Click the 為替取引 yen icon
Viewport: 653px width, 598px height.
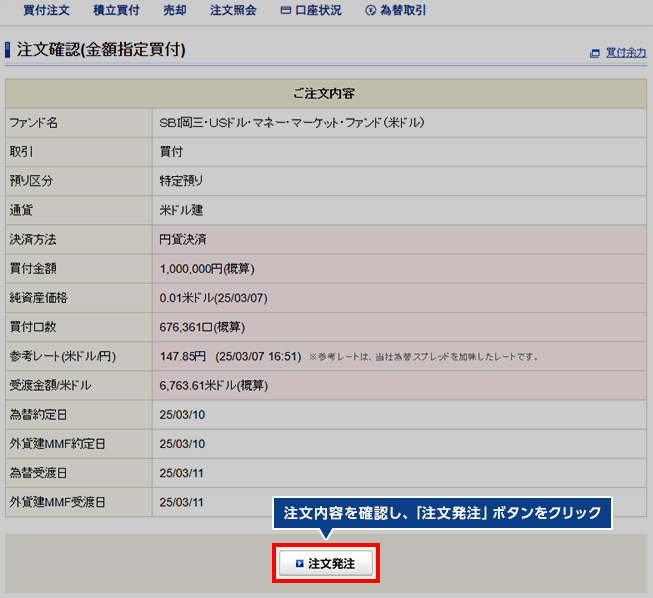[x=370, y=10]
